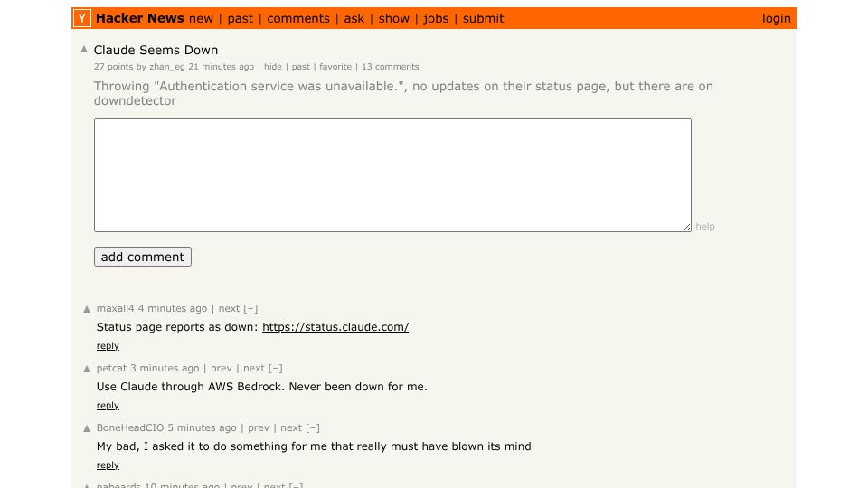Screen dimensions: 868x488
Task: Collapse petcat's comment thread
Action: [275, 369]
